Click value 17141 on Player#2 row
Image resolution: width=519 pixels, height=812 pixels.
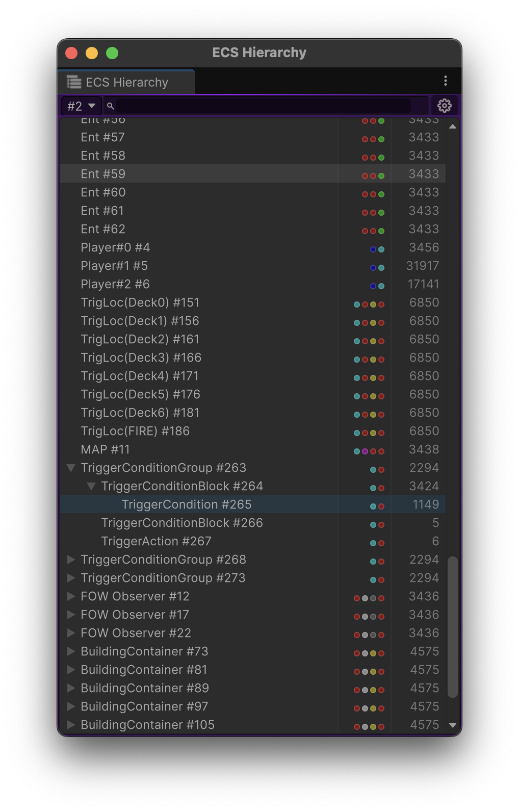[423, 284]
